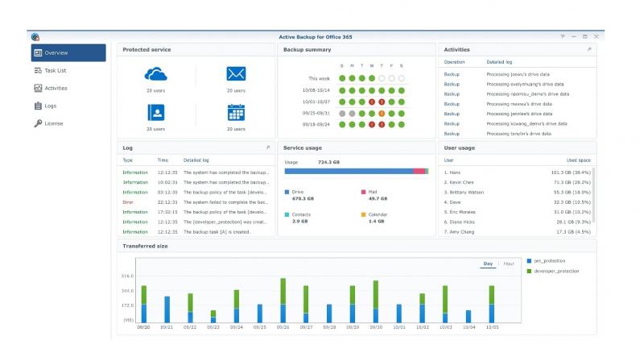Expand the Activities panel with arrow icon
The height and width of the screenshot is (361, 644).
point(589,49)
